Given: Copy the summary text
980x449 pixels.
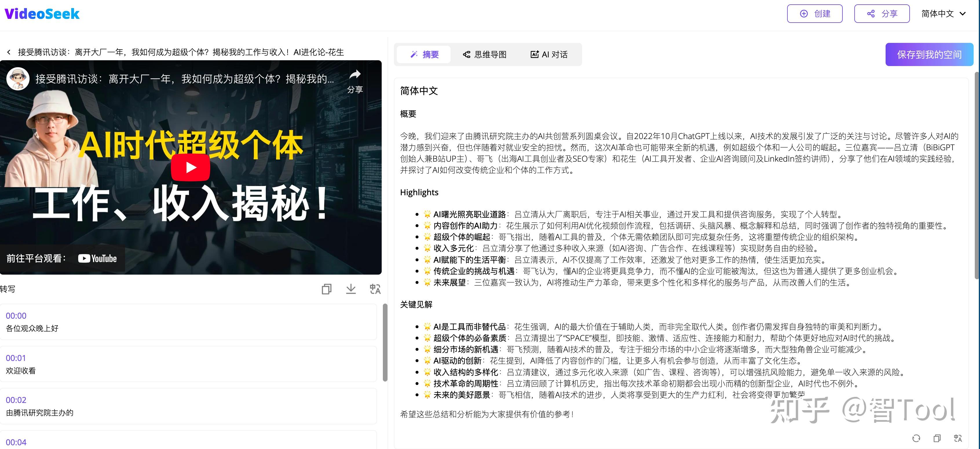Looking at the screenshot, I should [x=937, y=438].
